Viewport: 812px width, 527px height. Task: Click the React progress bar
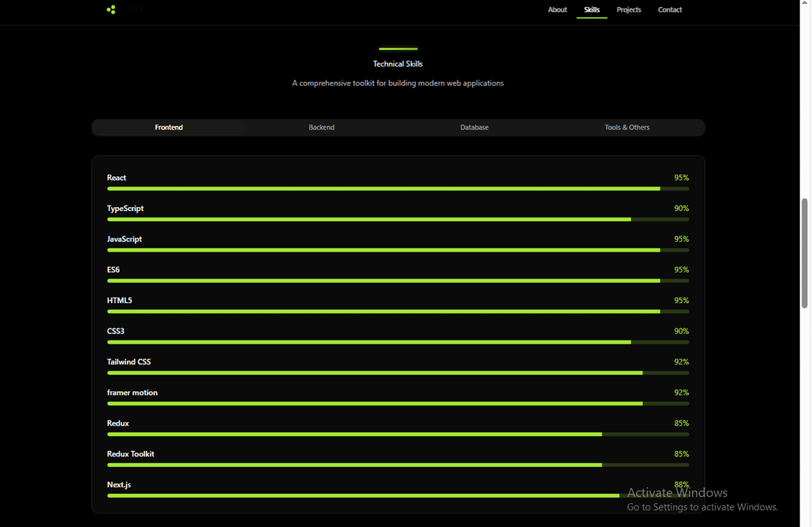click(397, 189)
